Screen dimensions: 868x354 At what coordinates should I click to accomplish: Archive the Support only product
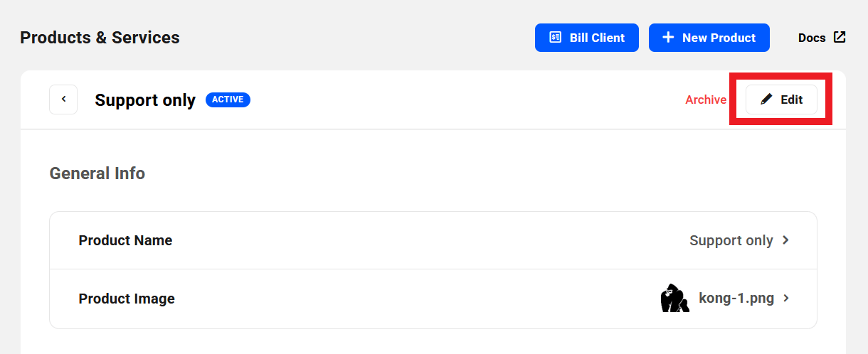point(706,100)
